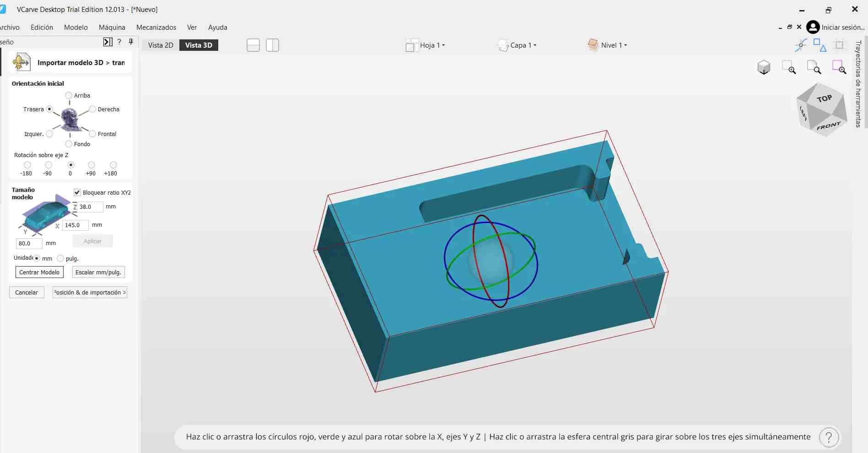Choose -180 Z rotation

(x=27, y=165)
